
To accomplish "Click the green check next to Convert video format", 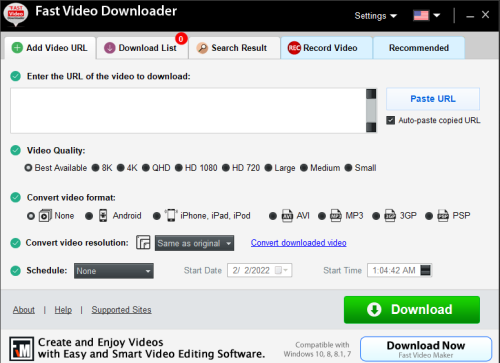I will (x=16, y=197).
